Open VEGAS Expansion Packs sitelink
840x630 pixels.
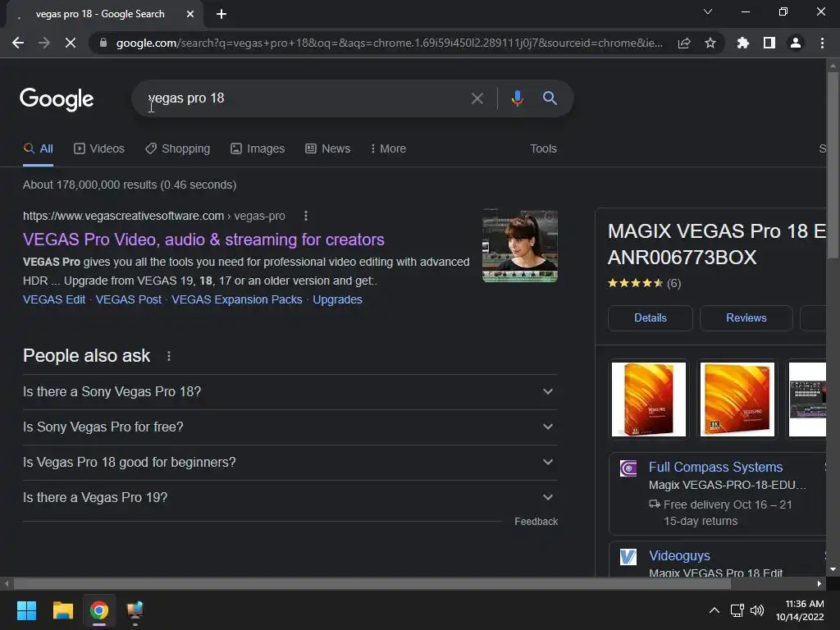point(237,299)
